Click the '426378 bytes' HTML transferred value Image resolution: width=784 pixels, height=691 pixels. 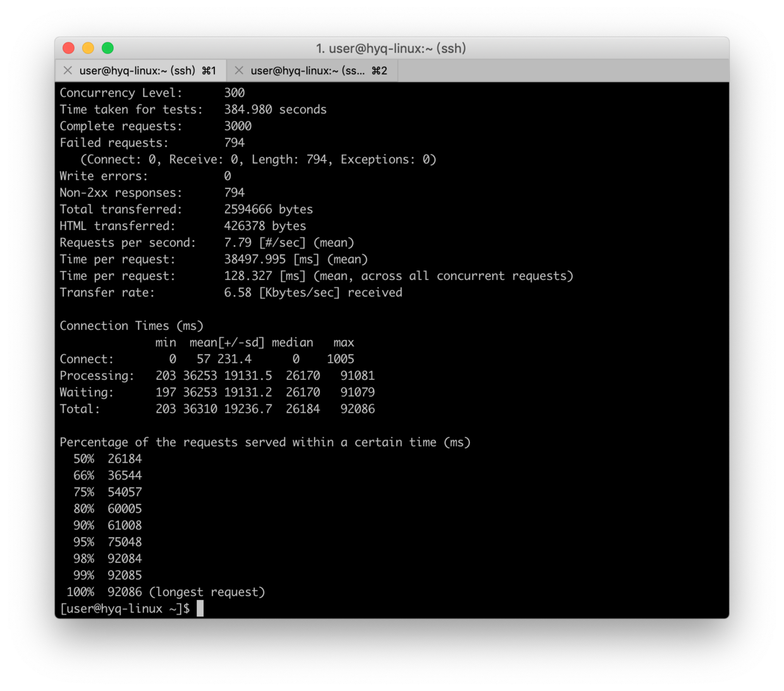[x=265, y=226]
